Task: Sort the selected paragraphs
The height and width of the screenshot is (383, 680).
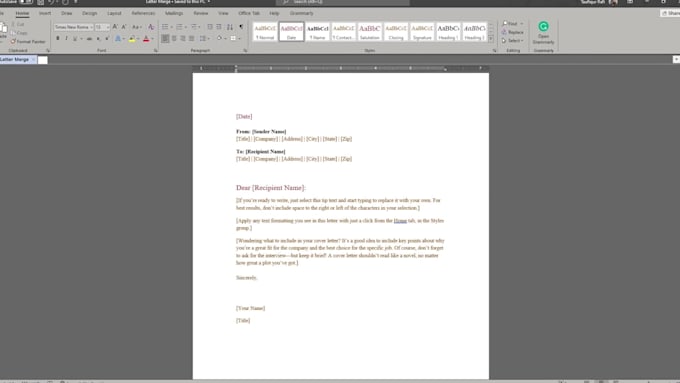Action: pos(230,27)
